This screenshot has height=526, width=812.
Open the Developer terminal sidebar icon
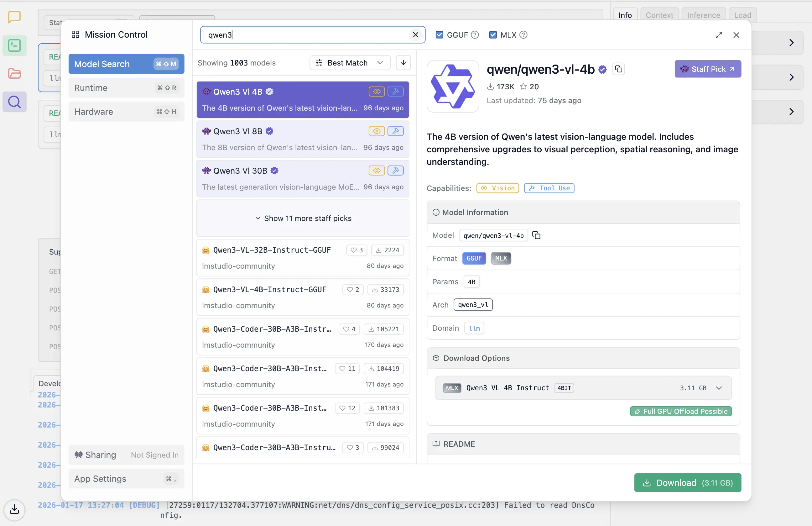(x=14, y=45)
